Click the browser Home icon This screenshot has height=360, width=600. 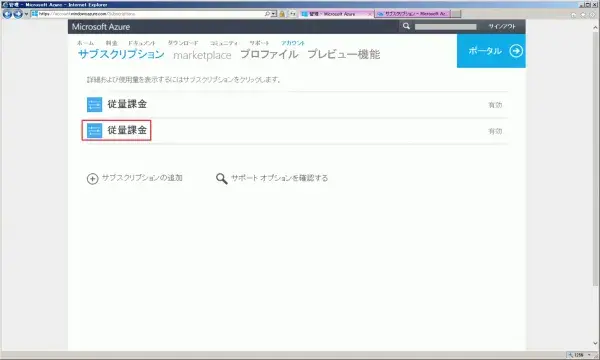click(573, 15)
